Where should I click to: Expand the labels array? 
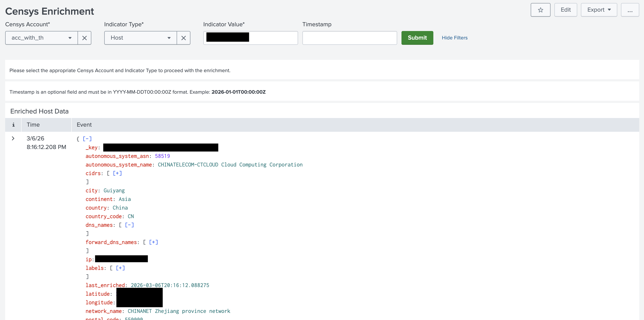[x=120, y=268]
